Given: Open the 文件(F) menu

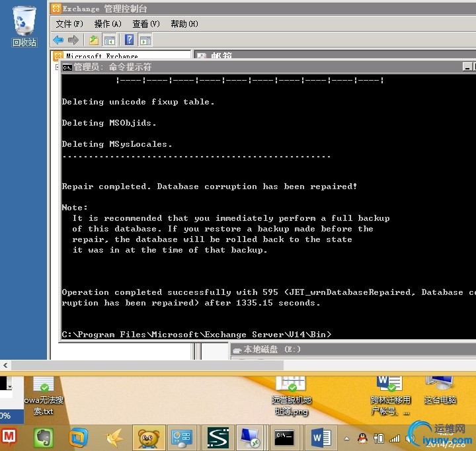Looking at the screenshot, I should (69, 24).
